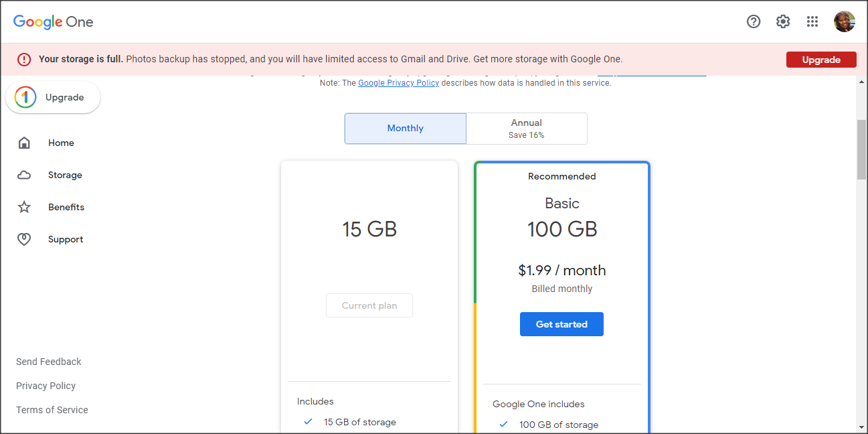Open Benefits in the sidebar
This screenshot has width=868, height=434.
pos(66,207)
